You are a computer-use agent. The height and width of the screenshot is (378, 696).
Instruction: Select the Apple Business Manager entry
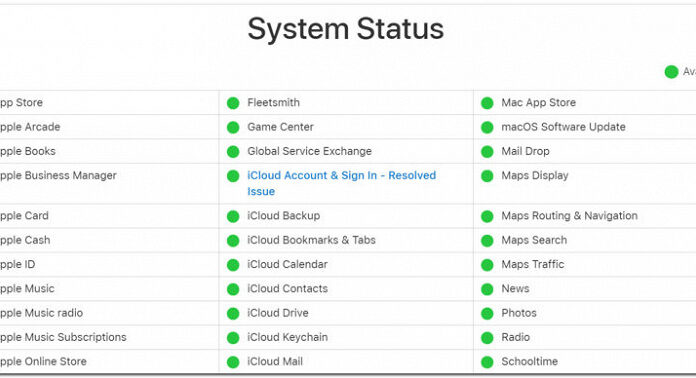(58, 176)
